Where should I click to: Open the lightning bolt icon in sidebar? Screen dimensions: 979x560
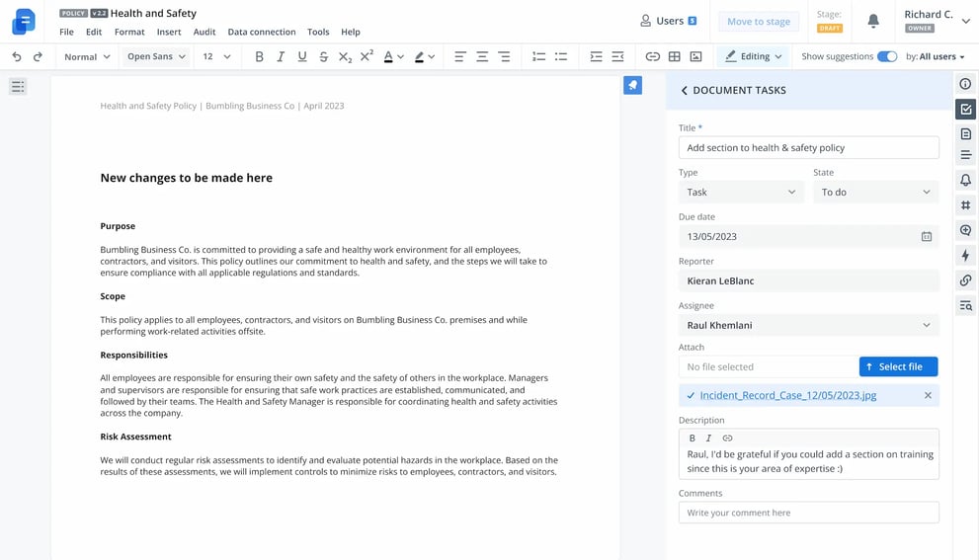click(x=966, y=255)
